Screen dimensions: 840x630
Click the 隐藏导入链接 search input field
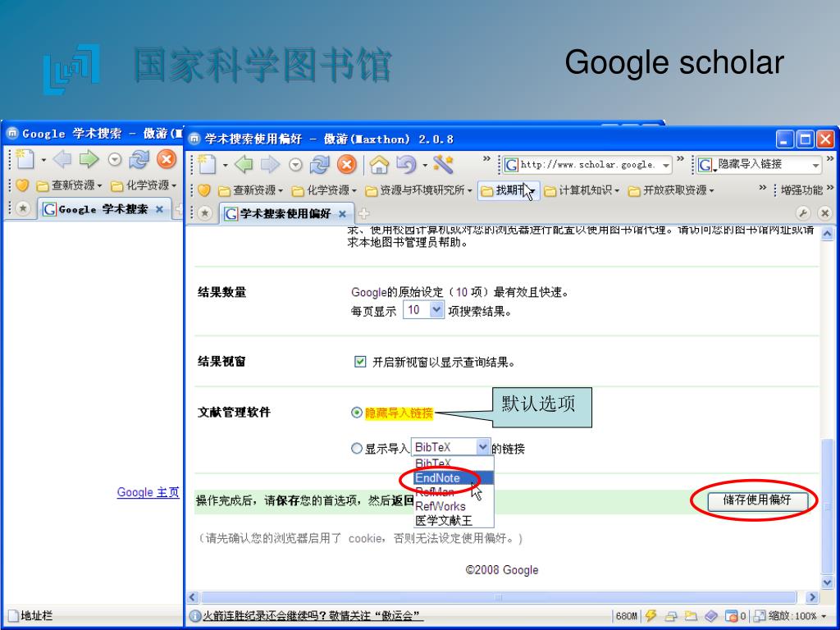point(760,165)
